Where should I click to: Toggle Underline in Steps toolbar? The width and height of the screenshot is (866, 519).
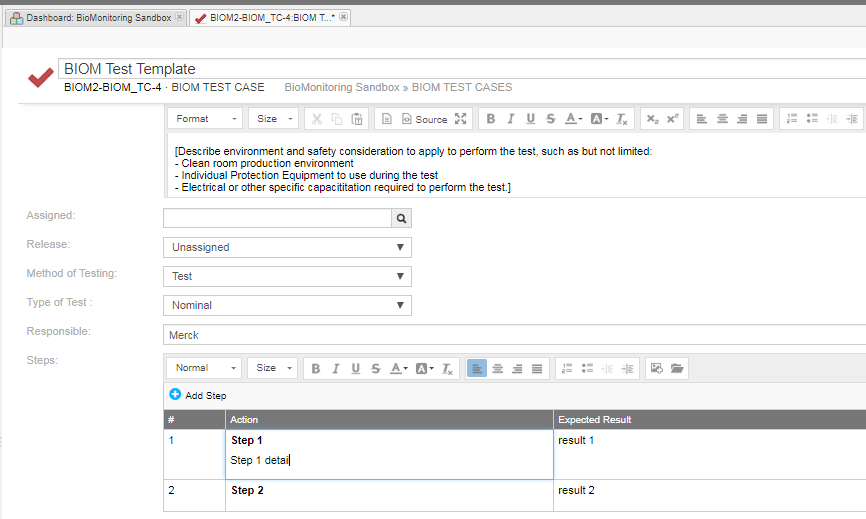[356, 368]
